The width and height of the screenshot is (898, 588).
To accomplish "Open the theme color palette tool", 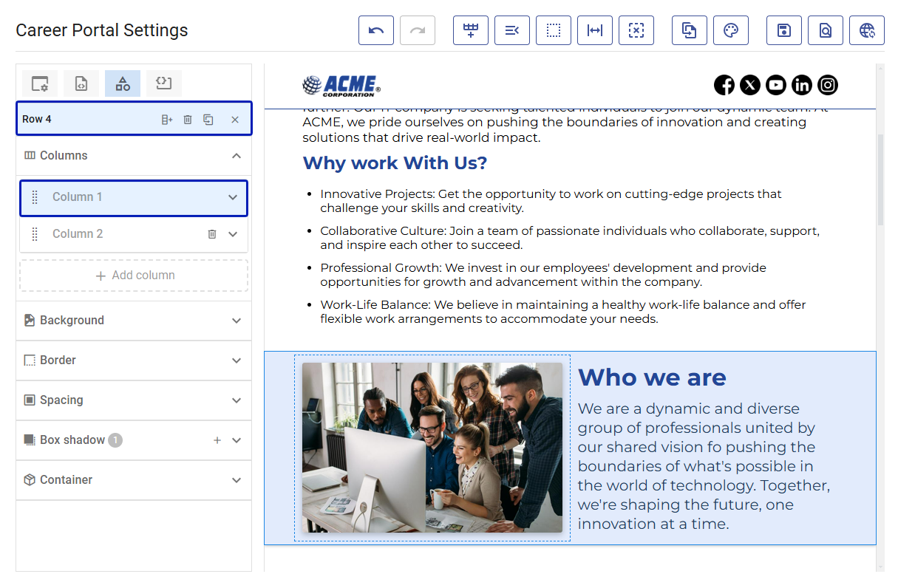I will tap(731, 30).
